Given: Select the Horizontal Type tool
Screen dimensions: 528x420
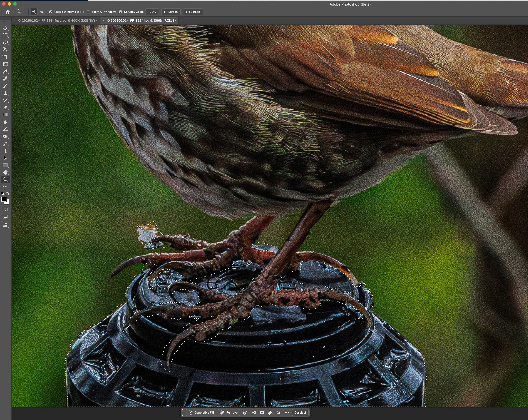Looking at the screenshot, I should tap(5, 151).
